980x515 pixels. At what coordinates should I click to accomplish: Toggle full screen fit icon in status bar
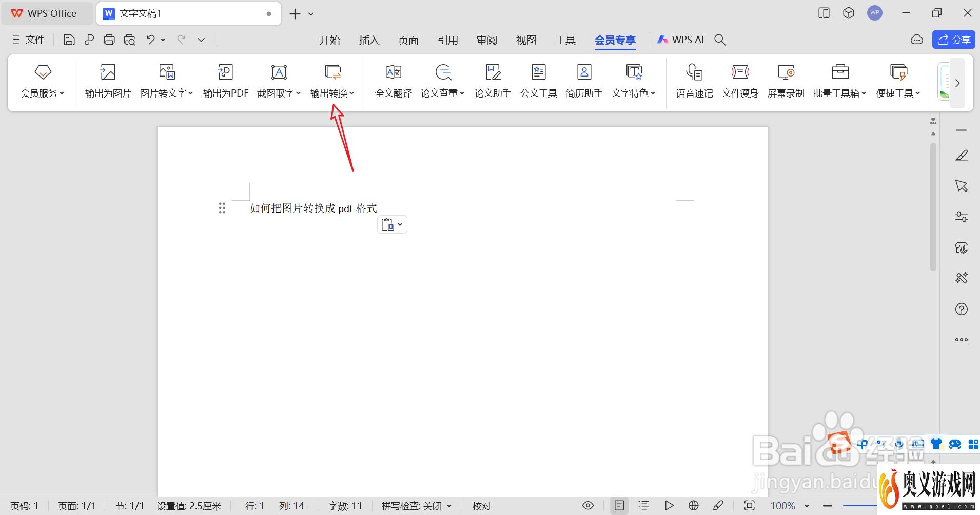pos(750,506)
